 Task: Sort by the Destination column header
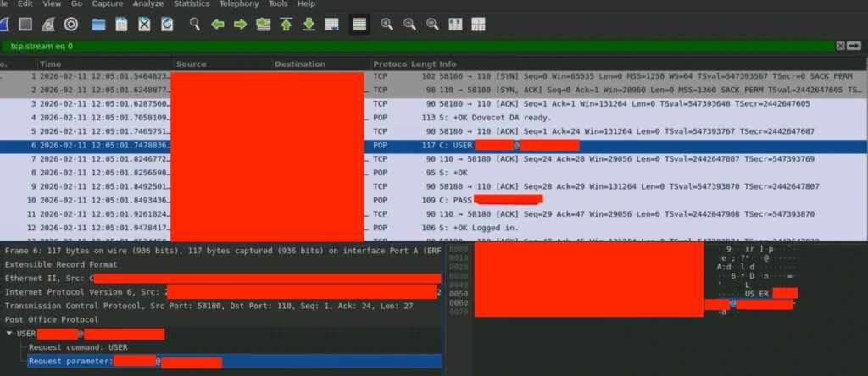coord(321,64)
